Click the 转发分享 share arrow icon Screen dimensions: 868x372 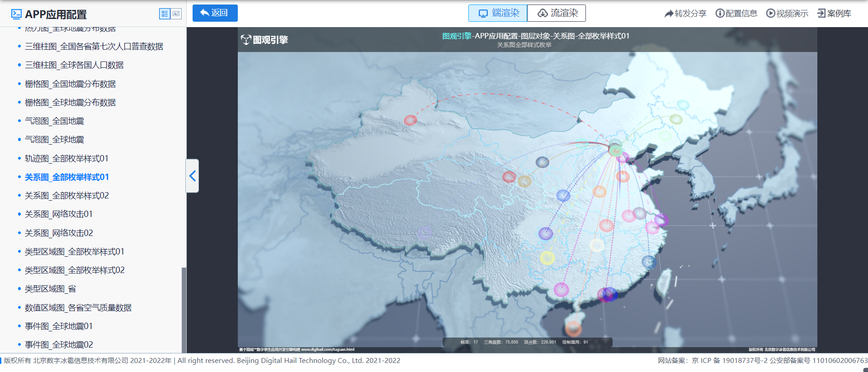click(x=669, y=14)
